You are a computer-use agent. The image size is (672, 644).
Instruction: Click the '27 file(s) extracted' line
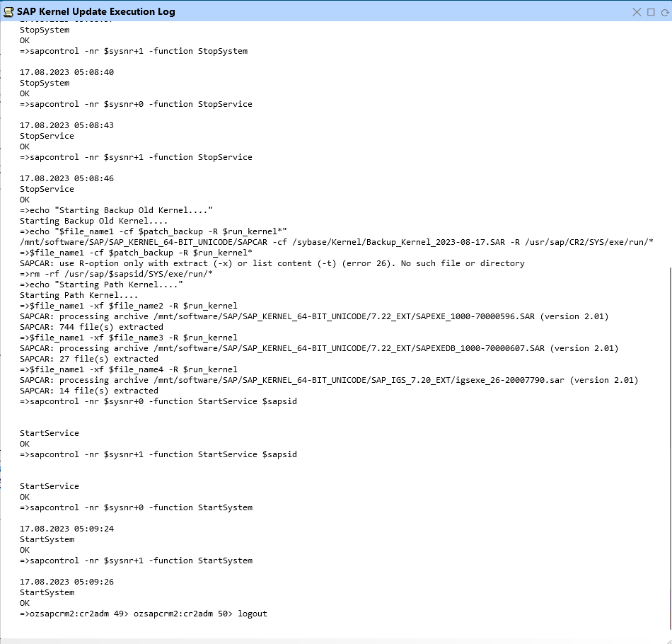pos(88,359)
